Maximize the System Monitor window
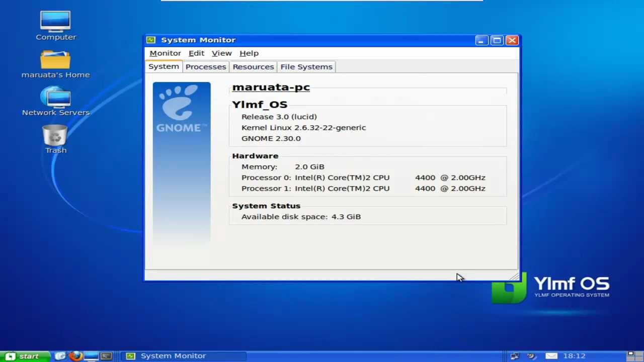 point(497,40)
